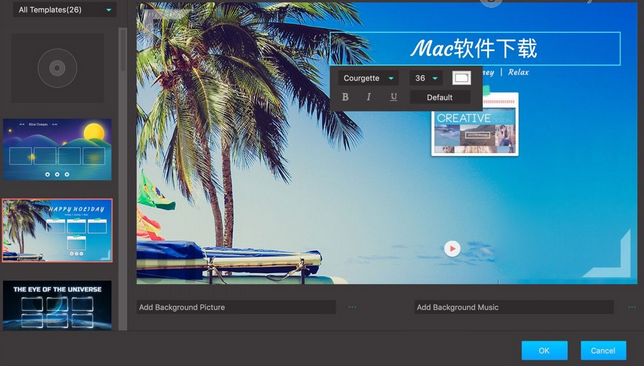Select the blank disc template thumbnail
This screenshot has height=366, width=644.
pyautogui.click(x=57, y=68)
